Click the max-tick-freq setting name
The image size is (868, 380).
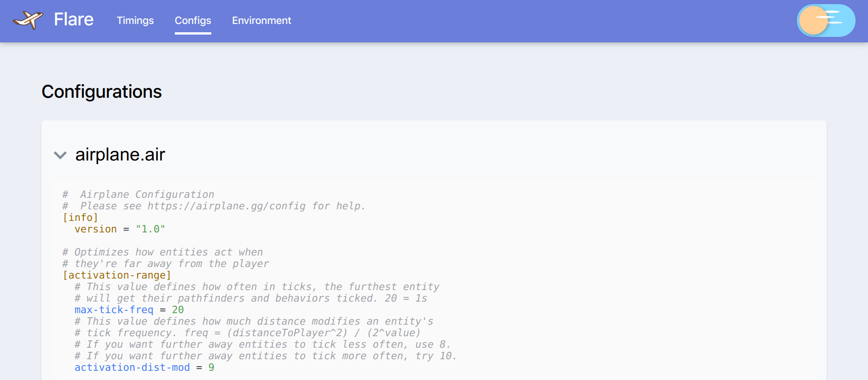114,310
